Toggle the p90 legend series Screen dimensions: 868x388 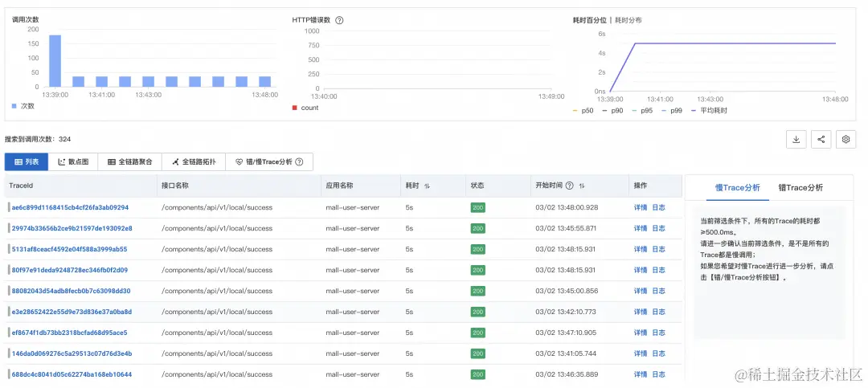[x=612, y=111]
